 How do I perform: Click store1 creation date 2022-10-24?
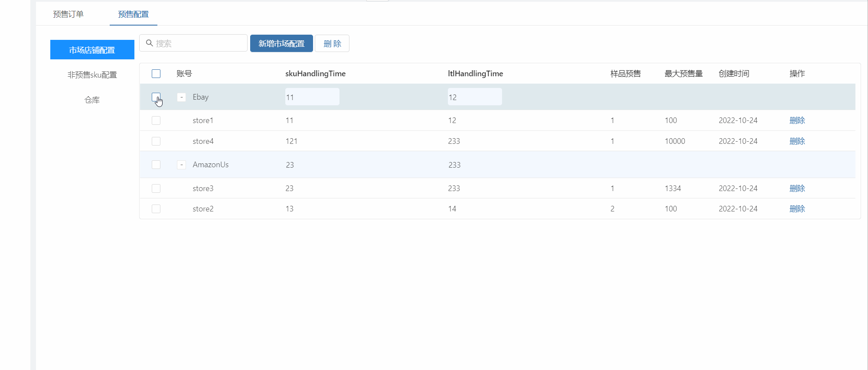tap(738, 120)
